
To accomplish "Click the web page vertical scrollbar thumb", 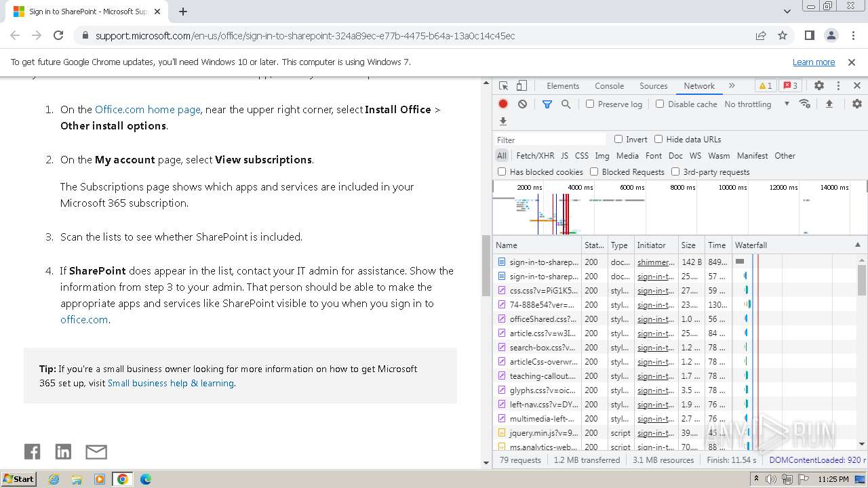I will click(x=486, y=265).
